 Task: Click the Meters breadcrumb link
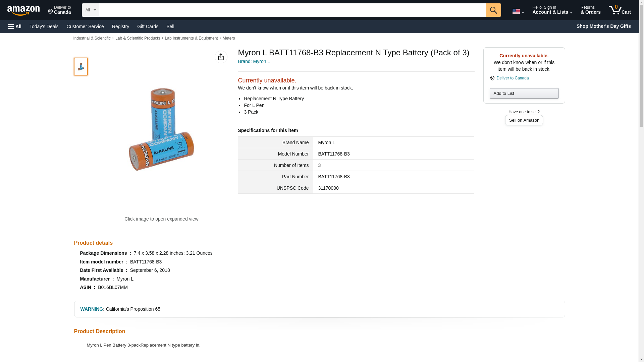pos(228,38)
